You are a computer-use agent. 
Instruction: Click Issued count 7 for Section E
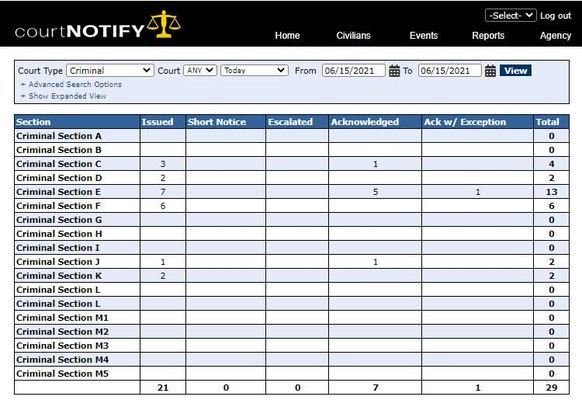pyautogui.click(x=163, y=192)
